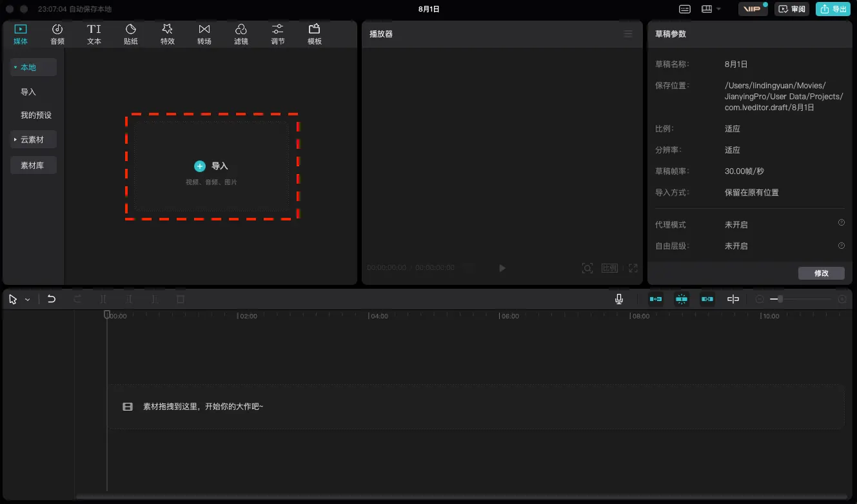The width and height of the screenshot is (857, 504).
Task: Click help icon beside 代理模式
Action: [841, 222]
